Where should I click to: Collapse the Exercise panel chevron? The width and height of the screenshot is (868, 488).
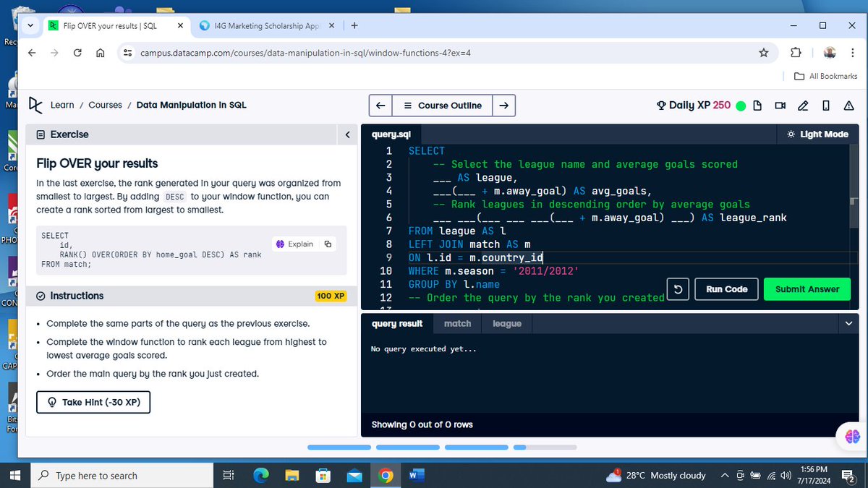pos(347,134)
